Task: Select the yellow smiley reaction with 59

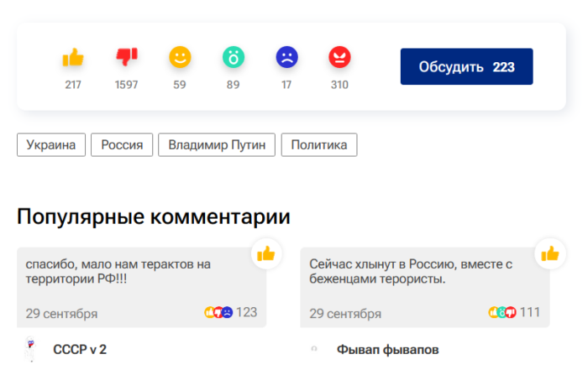Action: point(180,57)
